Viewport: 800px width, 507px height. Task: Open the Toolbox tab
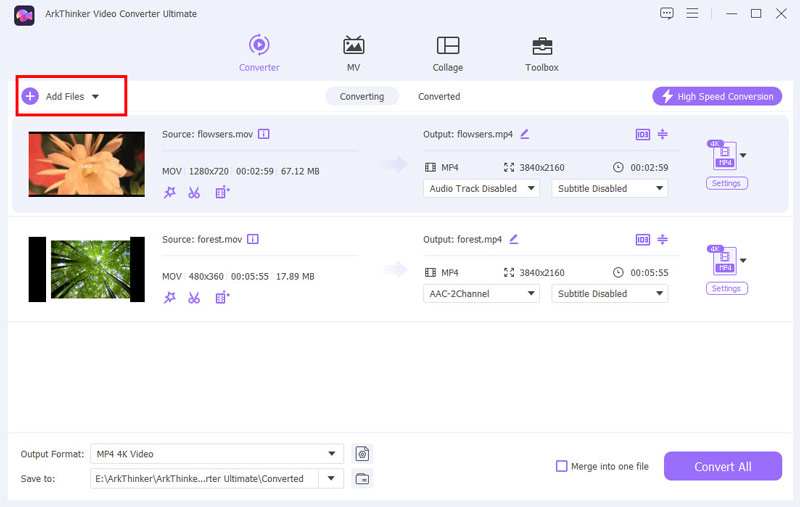[541, 53]
